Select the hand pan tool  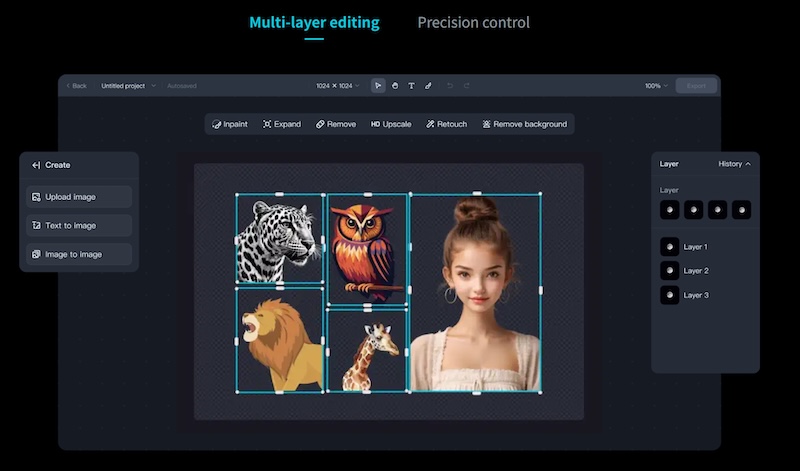pyautogui.click(x=395, y=86)
